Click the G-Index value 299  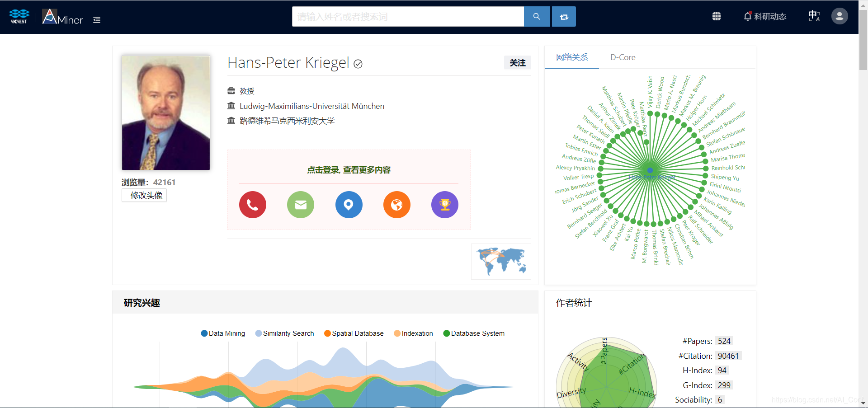[x=724, y=385]
